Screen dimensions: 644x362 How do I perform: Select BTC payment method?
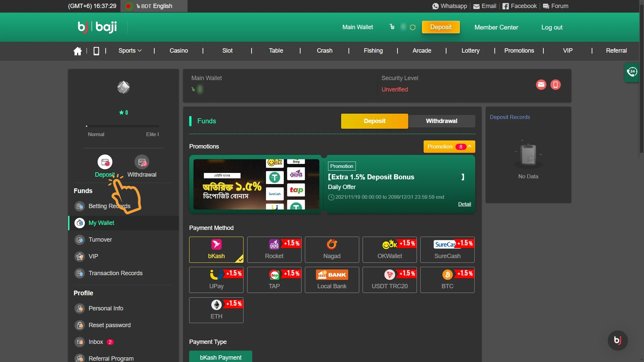447,280
